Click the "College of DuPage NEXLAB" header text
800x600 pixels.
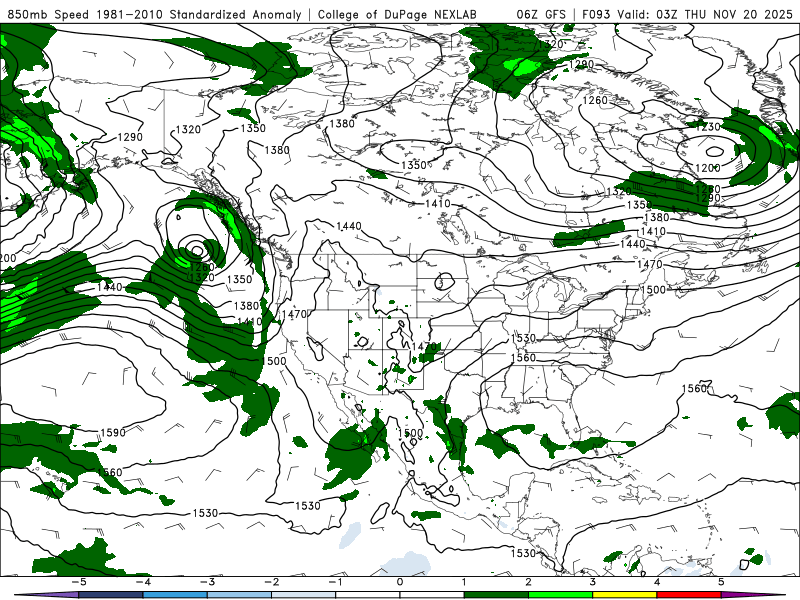397,14
